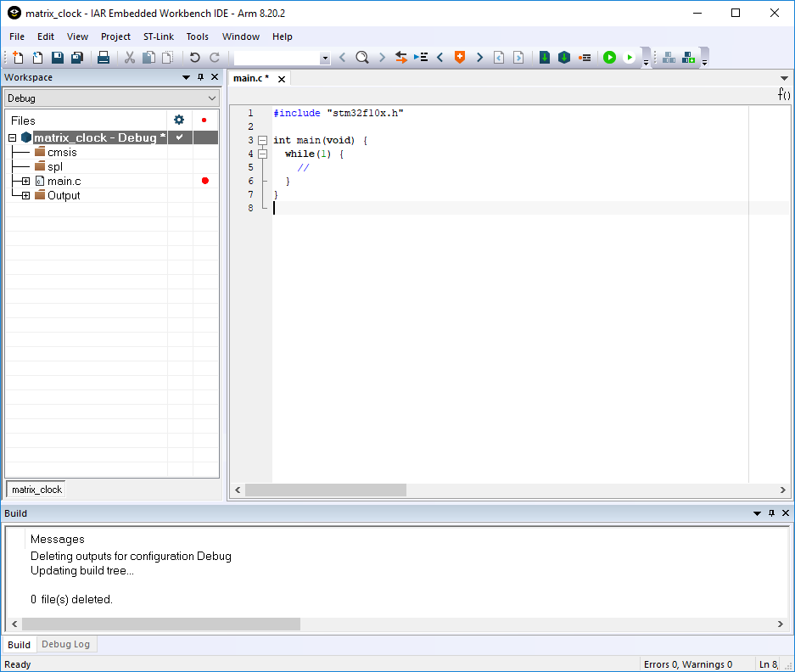Click the red dot column header
Image resolution: width=795 pixels, height=672 pixels.
click(204, 120)
